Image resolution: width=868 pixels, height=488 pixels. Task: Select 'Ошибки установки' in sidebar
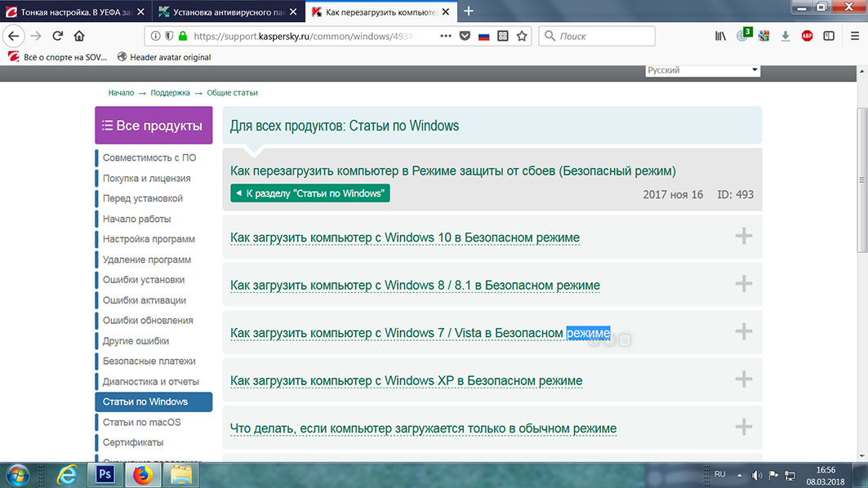pyautogui.click(x=144, y=279)
